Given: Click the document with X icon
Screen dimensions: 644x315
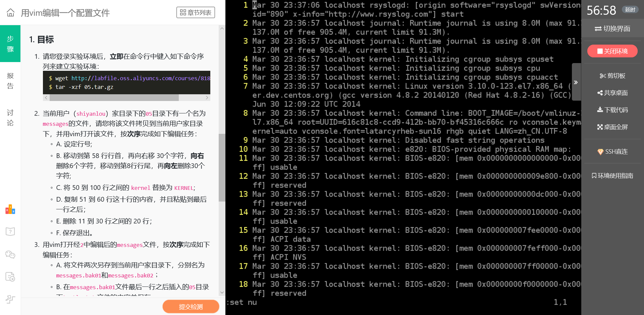Looking at the screenshot, I should (10, 277).
